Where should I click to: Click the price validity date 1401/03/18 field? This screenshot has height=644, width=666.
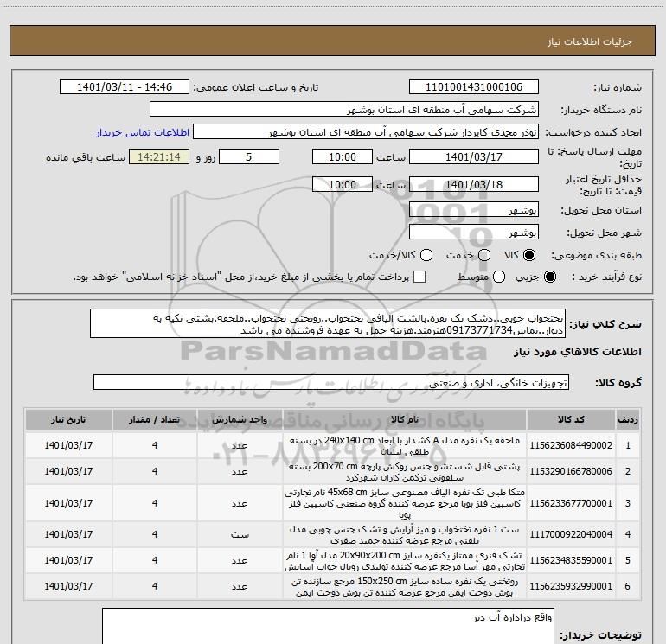point(474,184)
